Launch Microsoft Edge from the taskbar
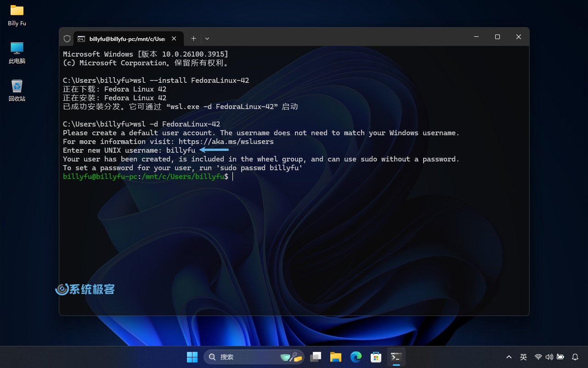The width and height of the screenshot is (588, 368). pyautogui.click(x=356, y=357)
